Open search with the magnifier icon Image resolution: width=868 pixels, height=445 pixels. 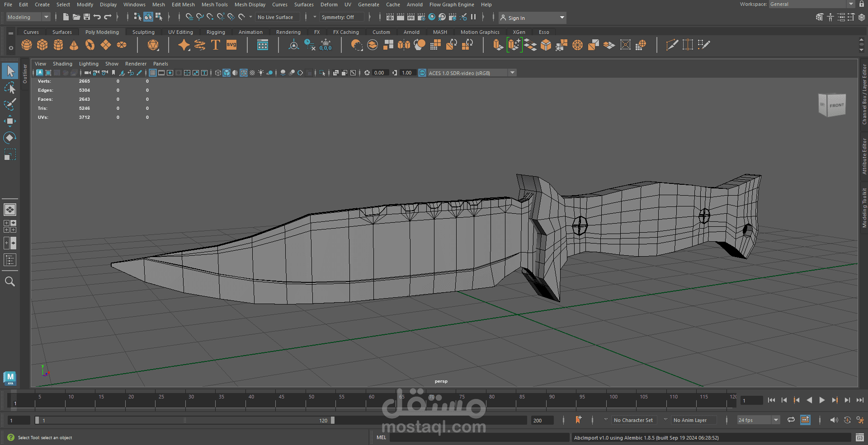point(10,282)
